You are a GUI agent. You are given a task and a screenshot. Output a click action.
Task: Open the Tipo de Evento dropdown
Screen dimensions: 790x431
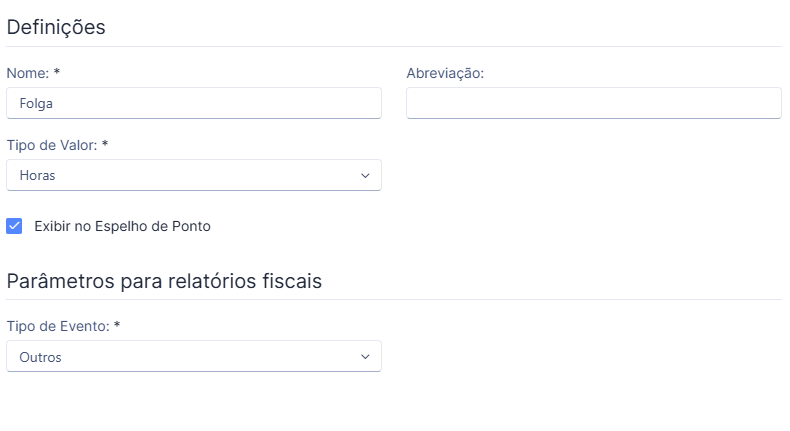[x=193, y=356]
